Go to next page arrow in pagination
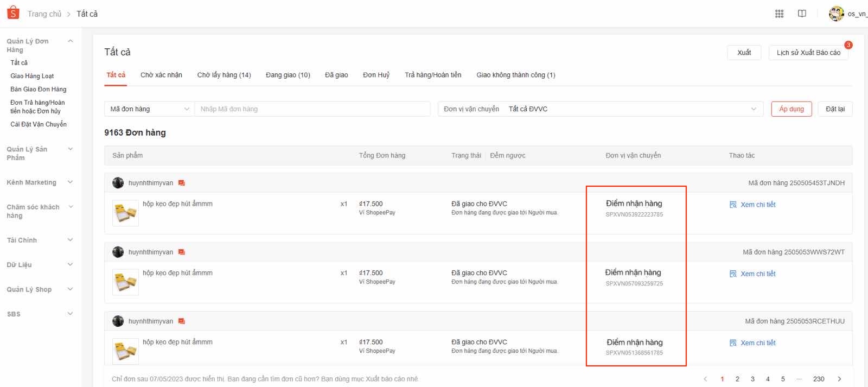This screenshot has width=868, height=387. pyautogui.click(x=839, y=379)
